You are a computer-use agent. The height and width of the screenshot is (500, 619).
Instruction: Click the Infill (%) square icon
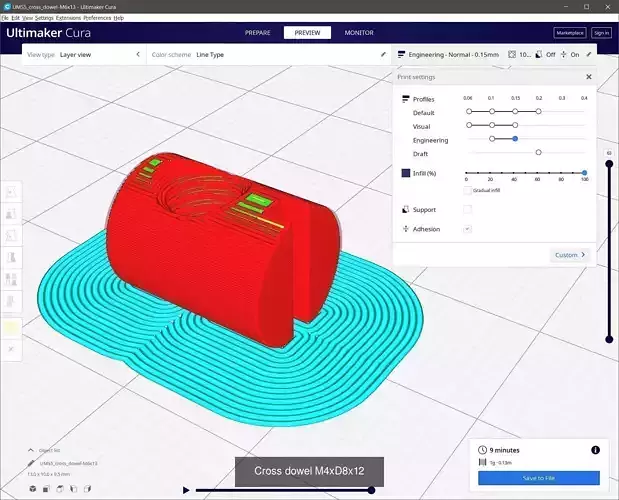coord(406,173)
